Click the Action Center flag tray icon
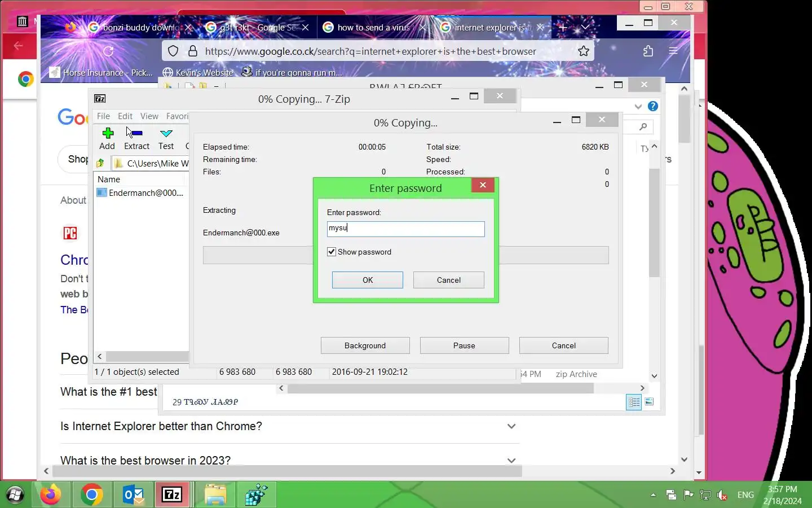Screen dimensions: 812x508 689,495
